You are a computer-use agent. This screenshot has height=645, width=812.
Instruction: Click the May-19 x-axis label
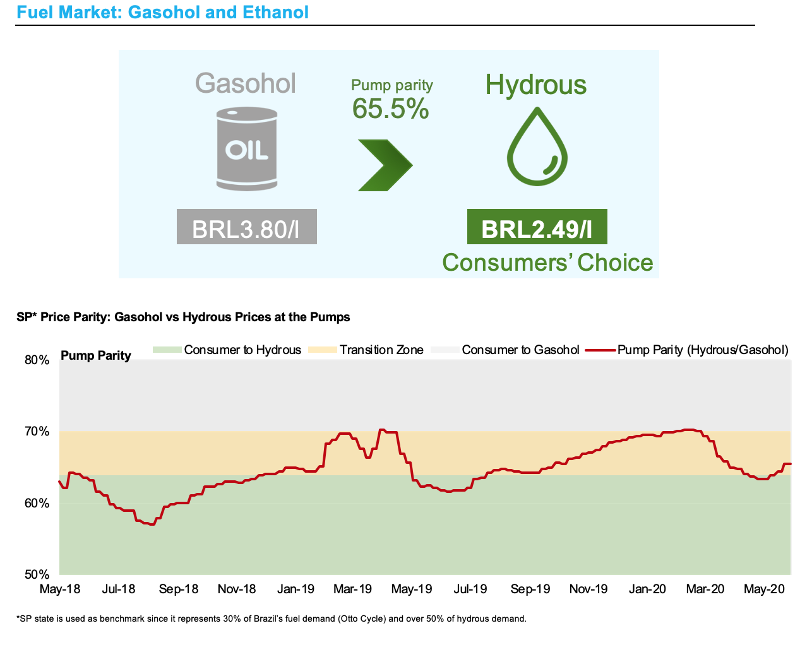(412, 589)
